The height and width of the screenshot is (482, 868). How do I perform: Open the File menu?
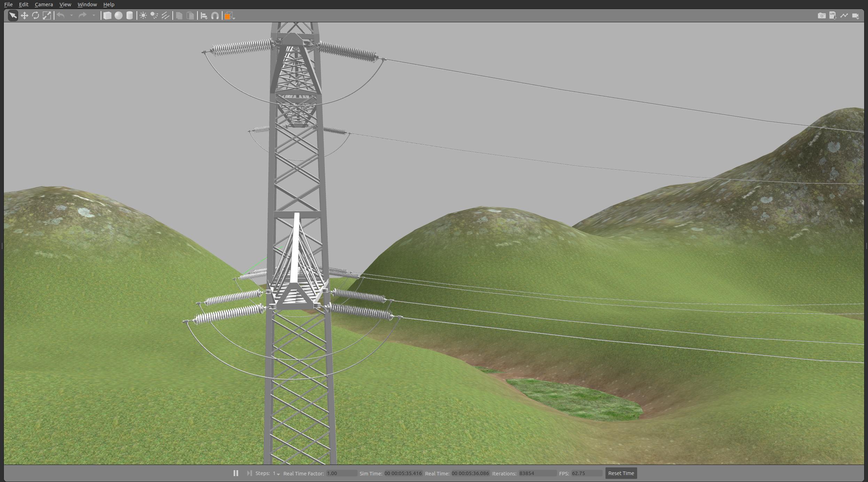8,5
